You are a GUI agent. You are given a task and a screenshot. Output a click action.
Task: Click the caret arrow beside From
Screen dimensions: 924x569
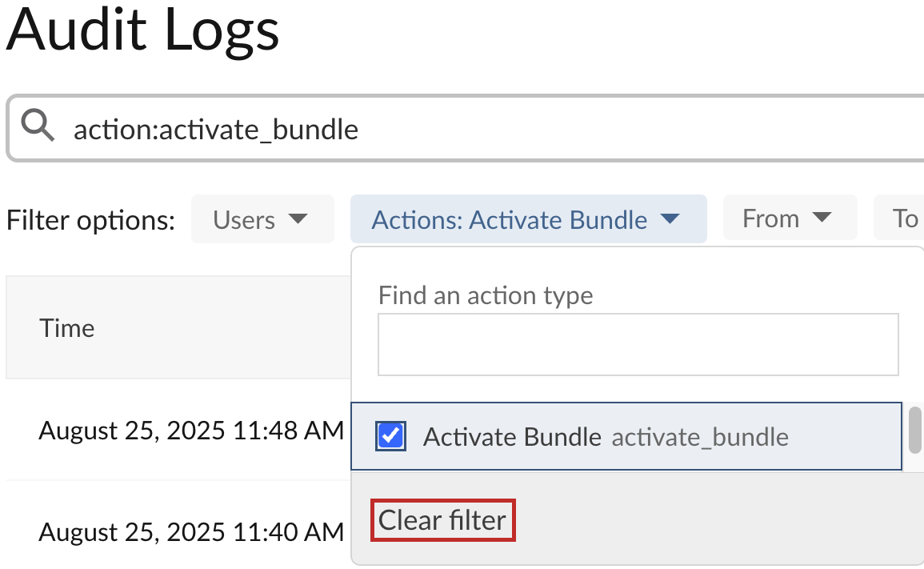click(x=822, y=217)
